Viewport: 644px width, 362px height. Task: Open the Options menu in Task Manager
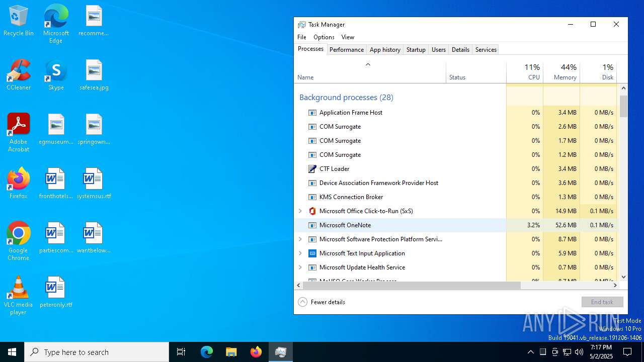pyautogui.click(x=324, y=37)
